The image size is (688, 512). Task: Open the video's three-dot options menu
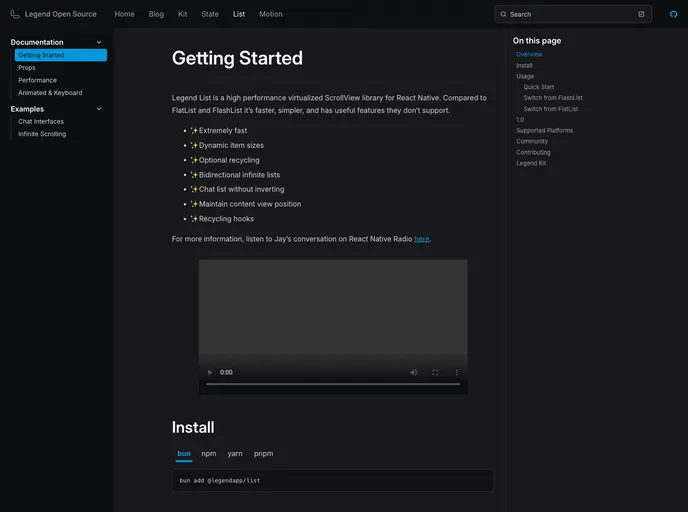[457, 372]
